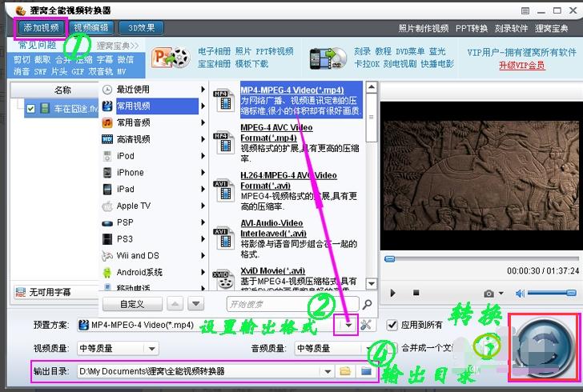This screenshot has width=583, height=392.
Task: Click MPEG-4 AVC Video Format mp4 icon
Action: tap(224, 143)
